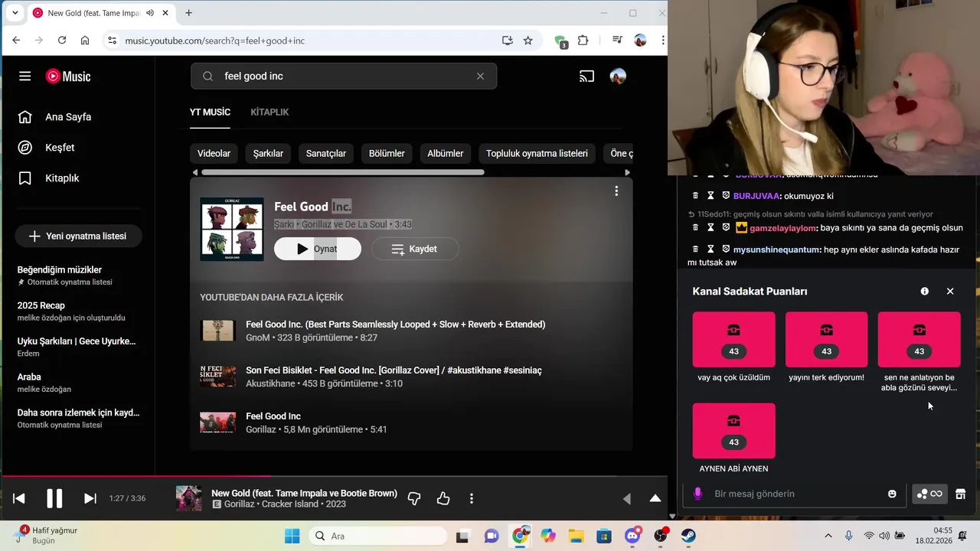This screenshot has height=551, width=980.
Task: Click the New Gold album thumbnail in player
Action: tap(189, 499)
